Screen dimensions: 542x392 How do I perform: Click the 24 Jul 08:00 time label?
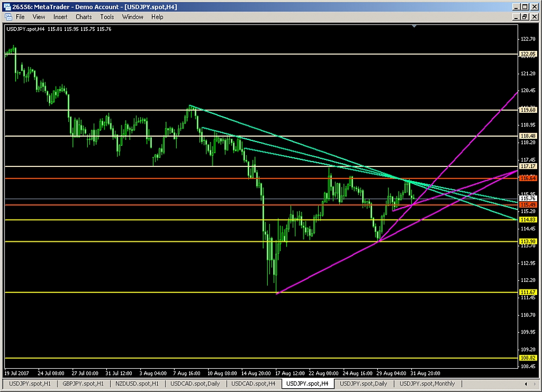click(x=51, y=374)
